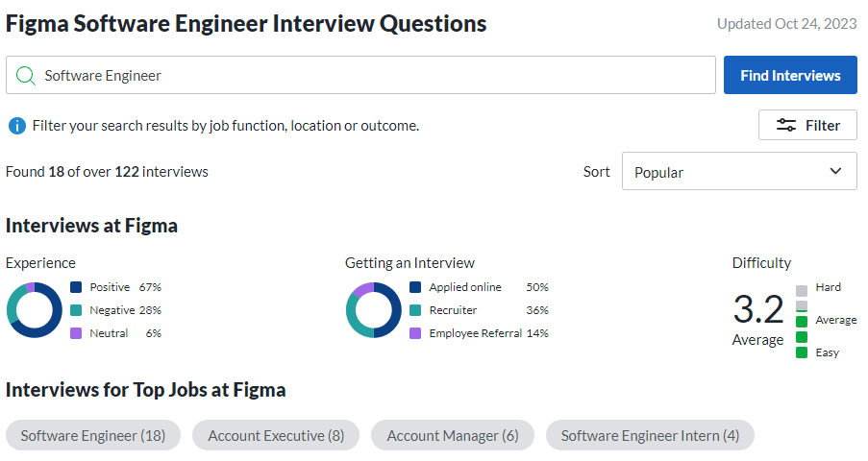Click the Applied online blue legend swatch
The height and width of the screenshot is (461, 868).
click(x=415, y=287)
